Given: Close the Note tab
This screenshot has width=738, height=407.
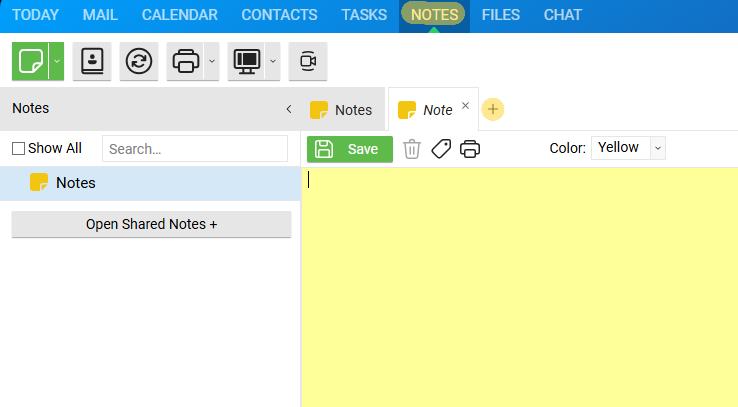Looking at the screenshot, I should click(x=465, y=105).
